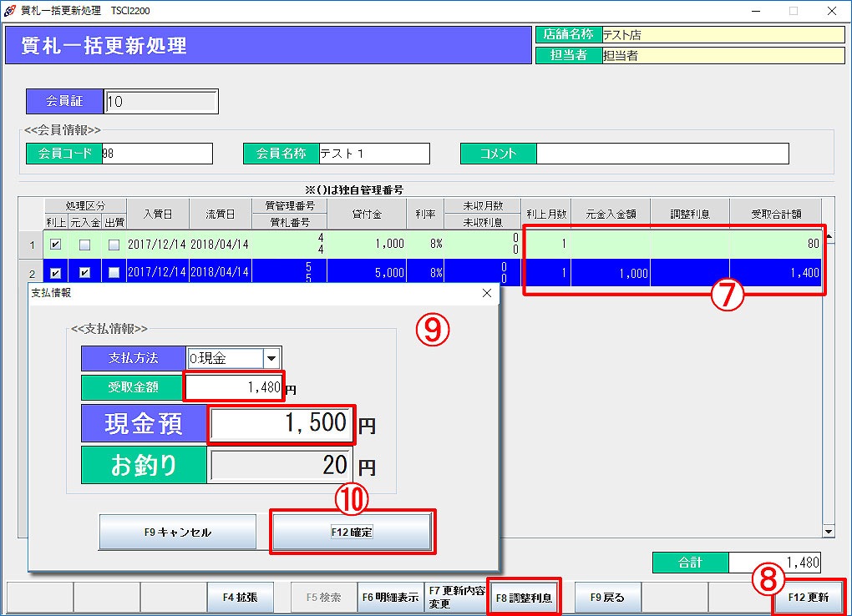The width and height of the screenshot is (852, 616).
Task: Click the コメント text field
Action: (662, 154)
